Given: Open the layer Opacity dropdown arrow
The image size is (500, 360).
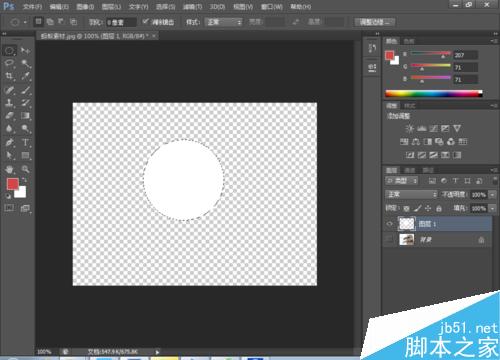Looking at the screenshot, I should 492,195.
